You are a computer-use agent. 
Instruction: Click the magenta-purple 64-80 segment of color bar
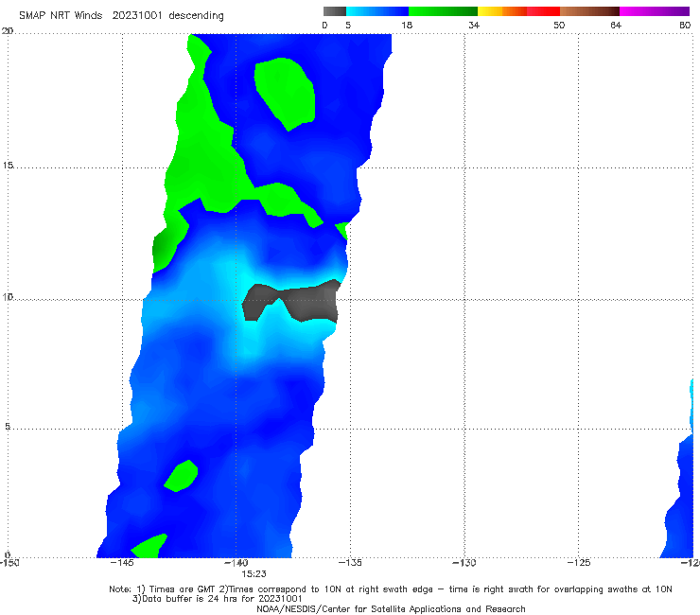click(655, 11)
